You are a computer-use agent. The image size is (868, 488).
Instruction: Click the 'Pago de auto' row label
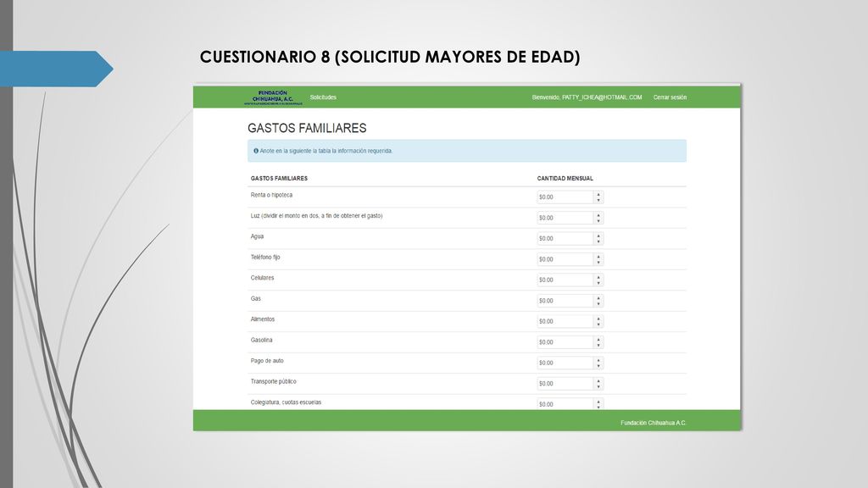(x=267, y=361)
